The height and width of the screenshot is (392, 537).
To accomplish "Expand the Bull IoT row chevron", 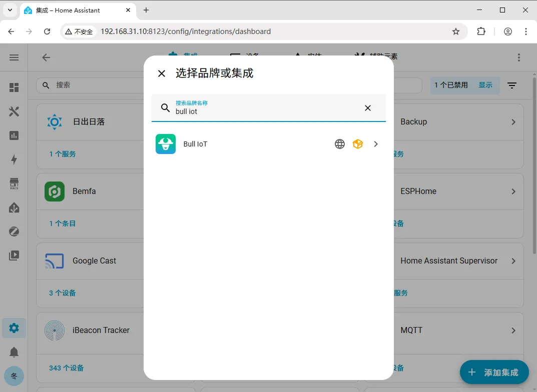I will coord(376,144).
